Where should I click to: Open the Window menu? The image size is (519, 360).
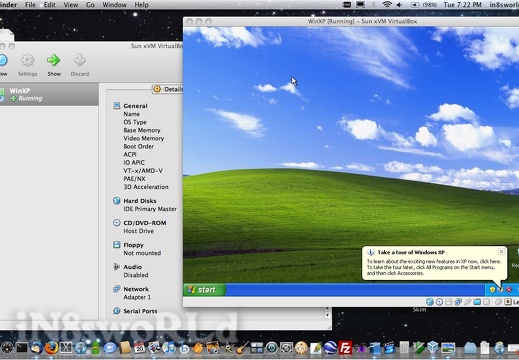point(114,5)
